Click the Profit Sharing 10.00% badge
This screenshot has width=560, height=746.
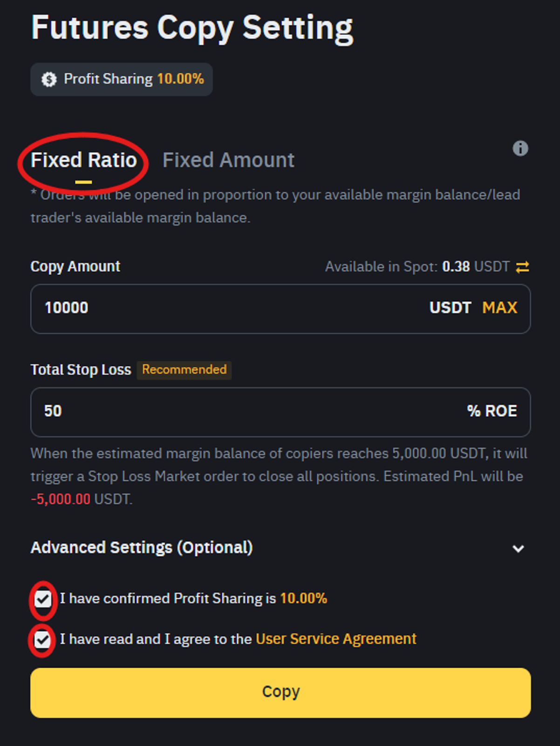click(122, 79)
